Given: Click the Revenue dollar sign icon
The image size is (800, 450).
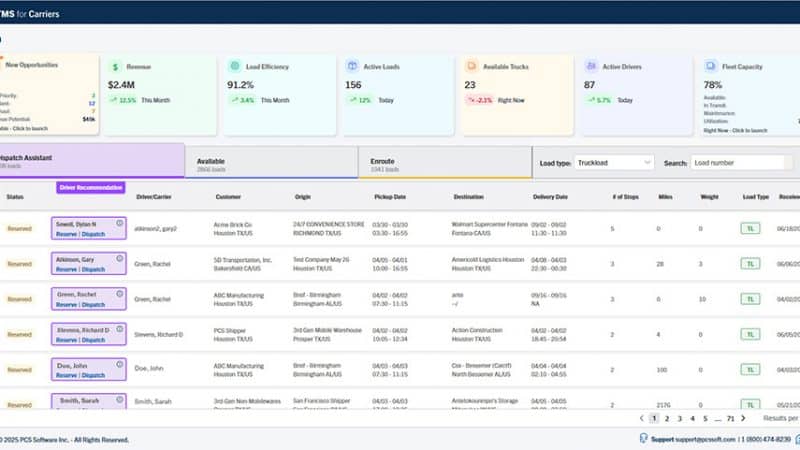Looking at the screenshot, I should (116, 66).
